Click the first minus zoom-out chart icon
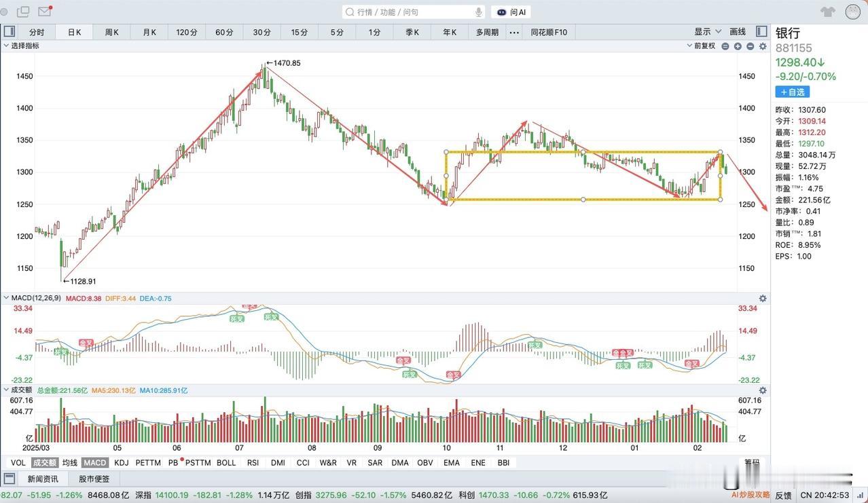 [725, 46]
